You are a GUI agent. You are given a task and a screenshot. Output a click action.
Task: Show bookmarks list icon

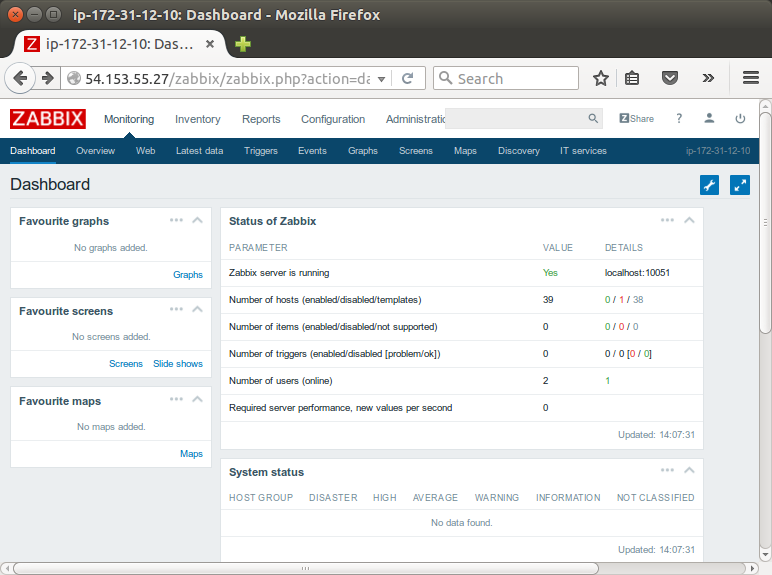click(632, 78)
